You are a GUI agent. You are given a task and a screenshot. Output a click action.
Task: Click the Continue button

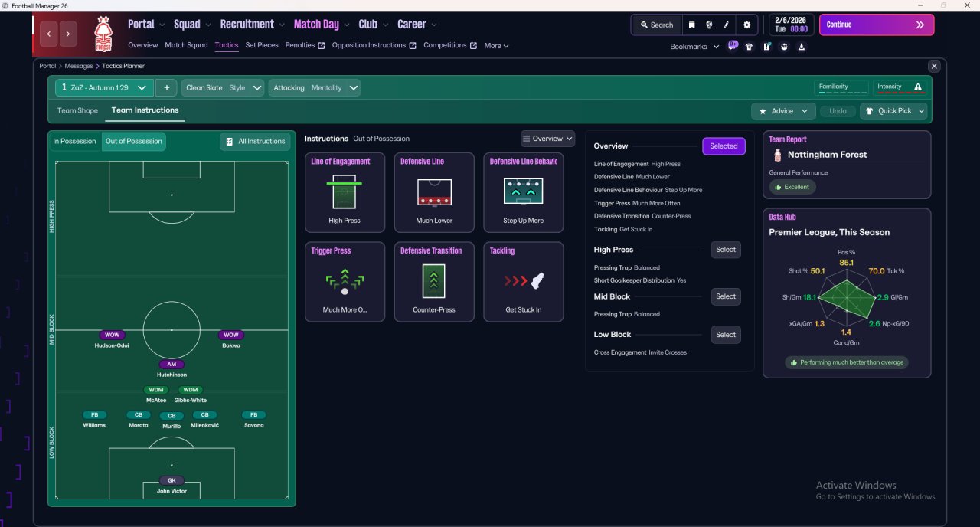coord(877,25)
